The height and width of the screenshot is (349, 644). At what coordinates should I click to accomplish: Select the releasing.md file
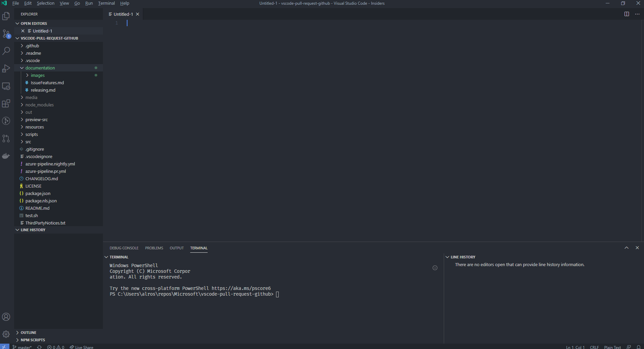point(43,90)
